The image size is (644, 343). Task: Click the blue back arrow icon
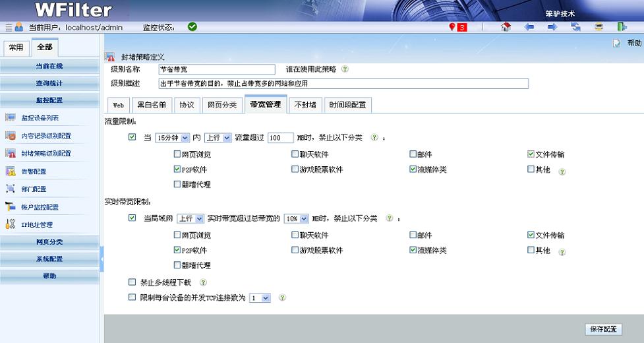coord(529,27)
